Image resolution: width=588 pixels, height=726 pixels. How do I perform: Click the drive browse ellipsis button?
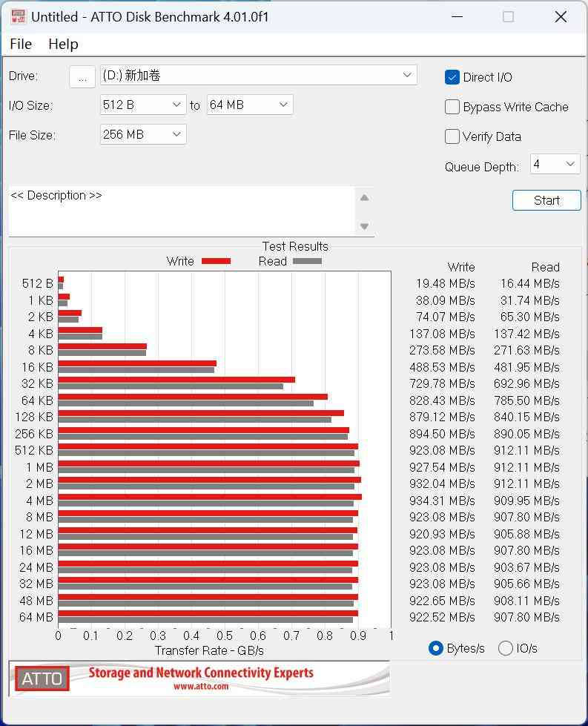[82, 76]
